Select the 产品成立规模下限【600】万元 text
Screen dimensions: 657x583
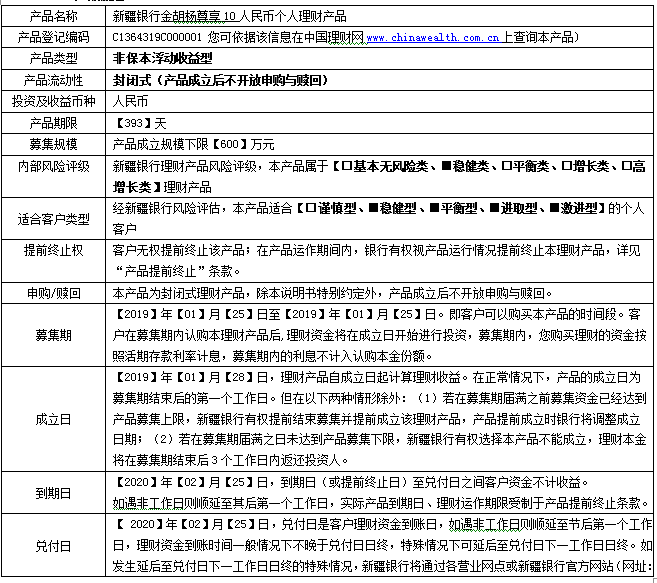pos(194,145)
